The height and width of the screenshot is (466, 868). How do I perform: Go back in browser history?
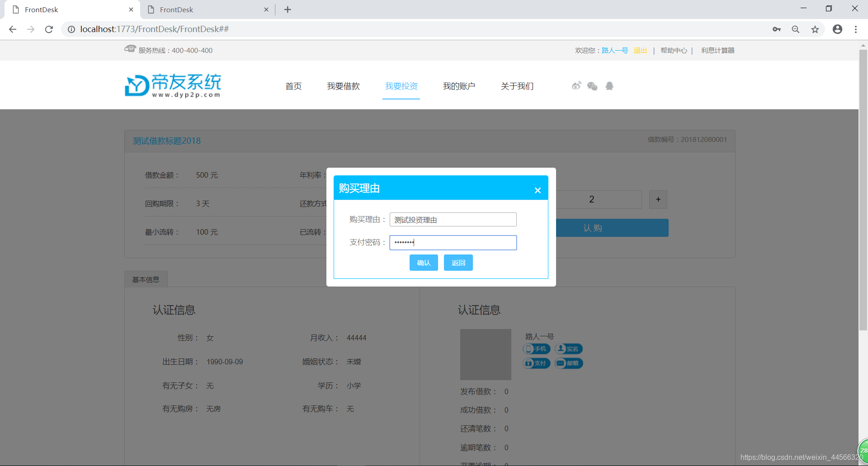pyautogui.click(x=13, y=29)
